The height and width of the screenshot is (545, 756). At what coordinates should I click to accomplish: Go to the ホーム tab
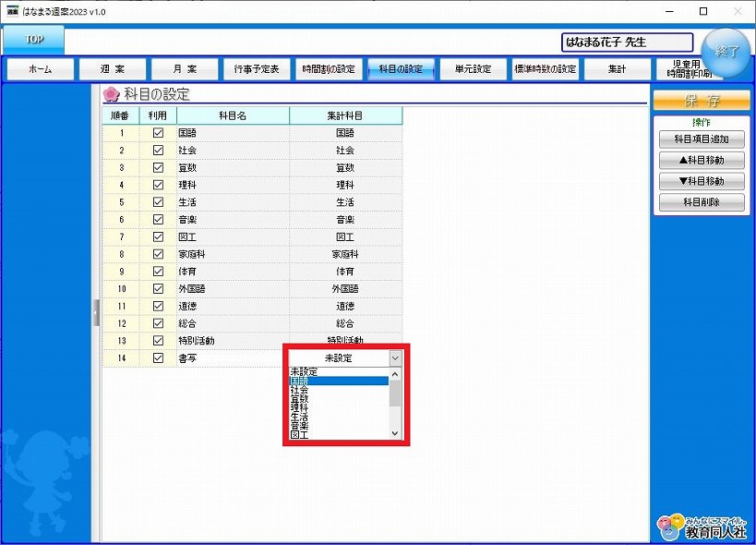[x=41, y=69]
